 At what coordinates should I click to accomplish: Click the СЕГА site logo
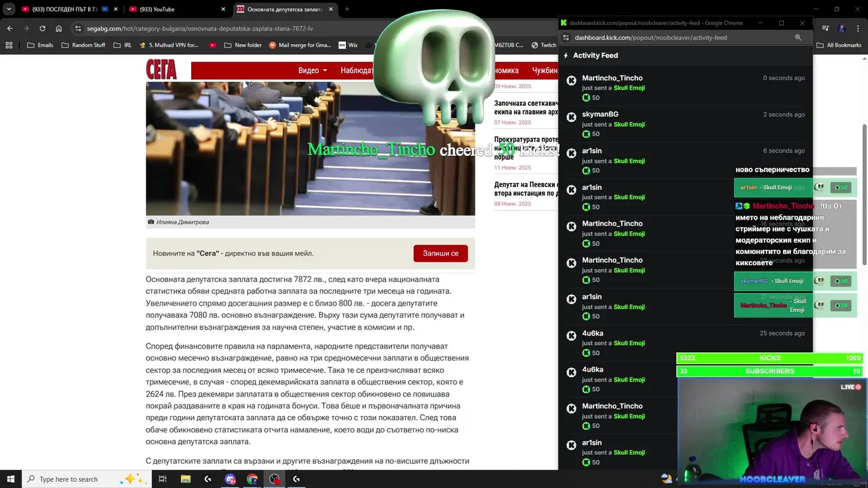click(x=161, y=70)
